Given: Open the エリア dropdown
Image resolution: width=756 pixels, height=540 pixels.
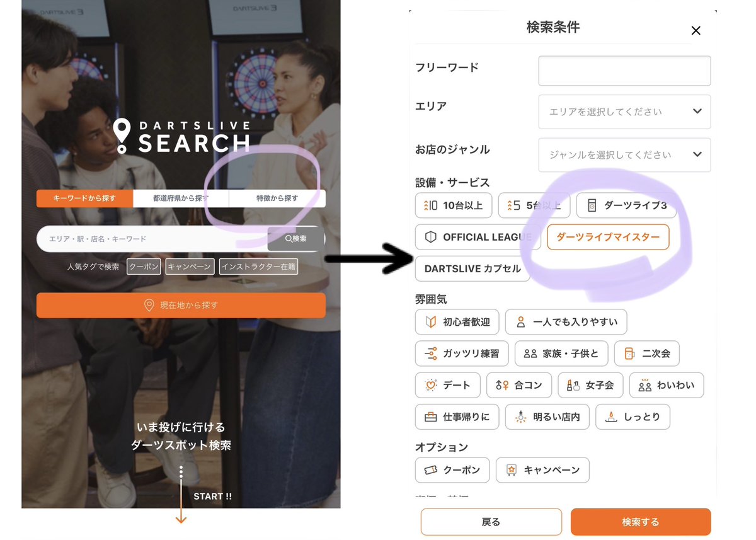Looking at the screenshot, I should (x=624, y=112).
